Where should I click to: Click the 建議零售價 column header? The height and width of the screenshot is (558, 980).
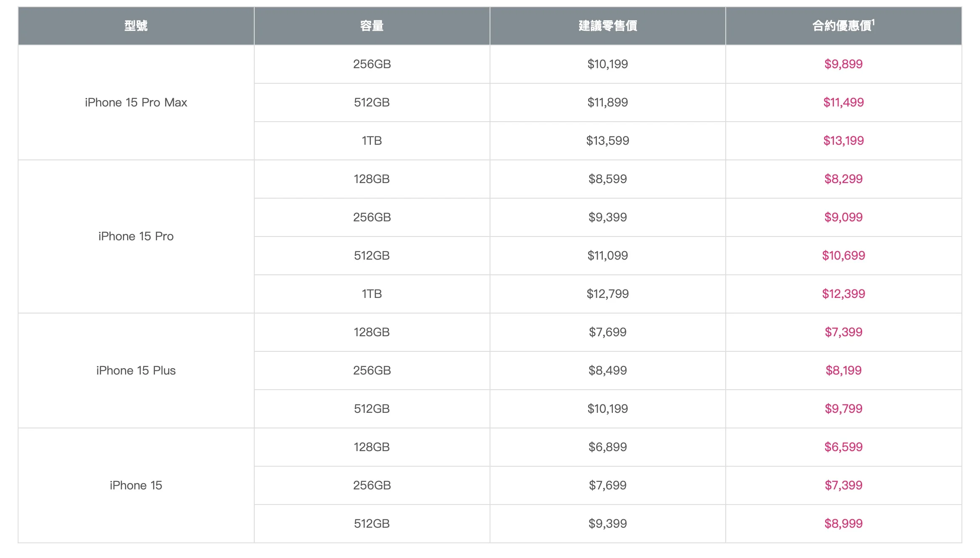[607, 26]
